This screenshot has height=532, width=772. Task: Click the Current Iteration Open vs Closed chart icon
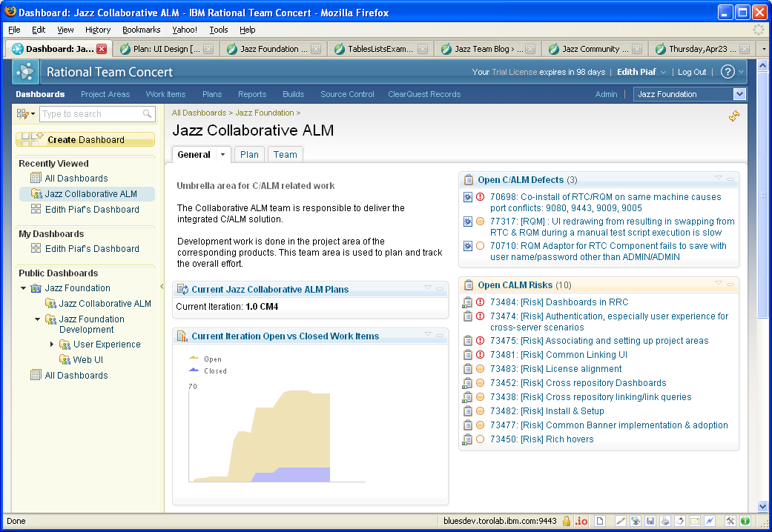(182, 336)
